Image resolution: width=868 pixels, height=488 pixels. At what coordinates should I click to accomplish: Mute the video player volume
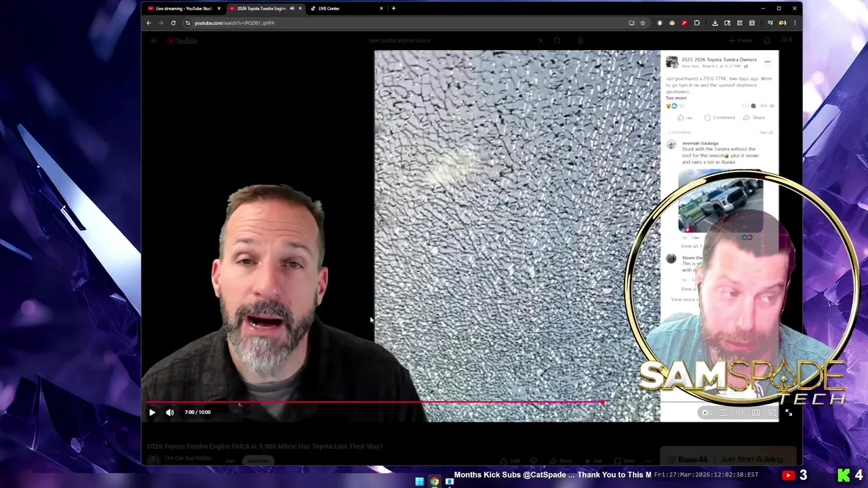[170, 412]
